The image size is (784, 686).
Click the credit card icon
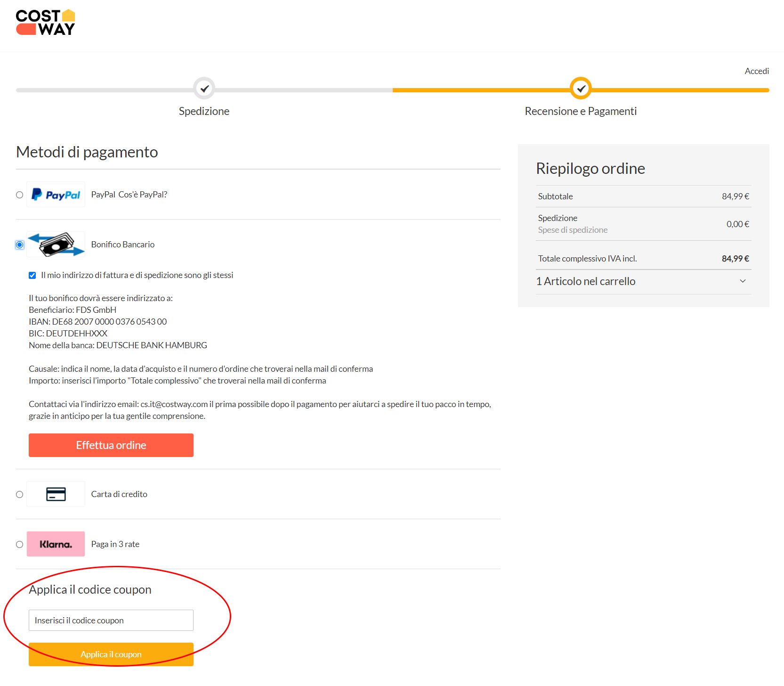coord(56,494)
